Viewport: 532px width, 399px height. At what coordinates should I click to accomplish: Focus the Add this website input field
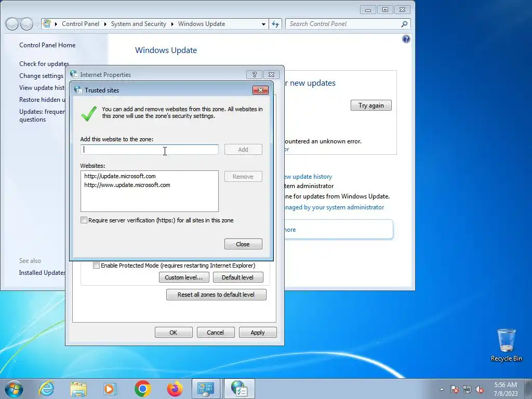[150, 150]
